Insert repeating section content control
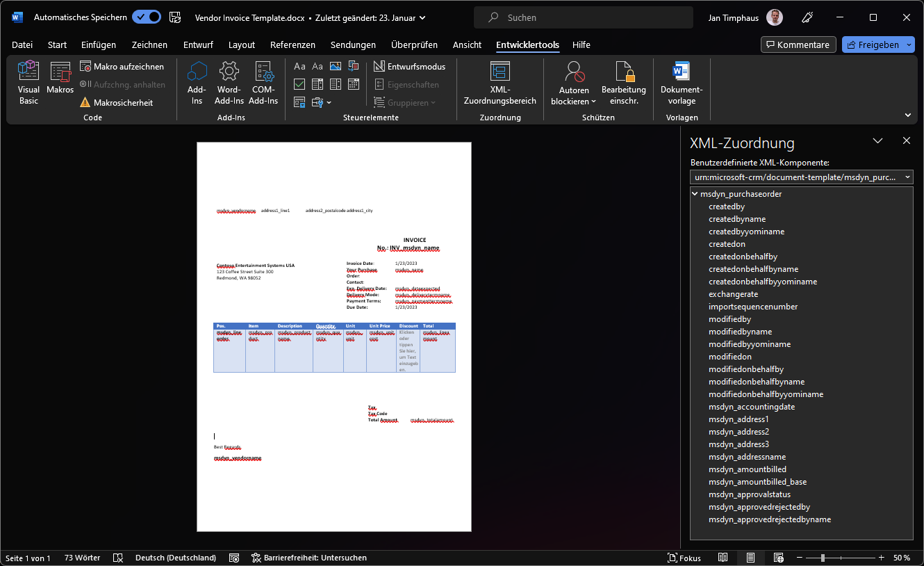The width and height of the screenshot is (924, 566). [x=300, y=102]
